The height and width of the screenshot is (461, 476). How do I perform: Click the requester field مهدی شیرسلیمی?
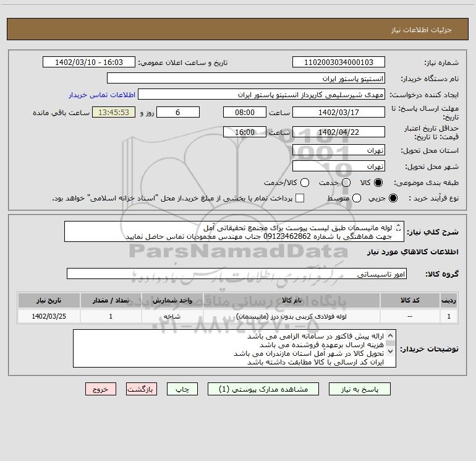(x=261, y=94)
